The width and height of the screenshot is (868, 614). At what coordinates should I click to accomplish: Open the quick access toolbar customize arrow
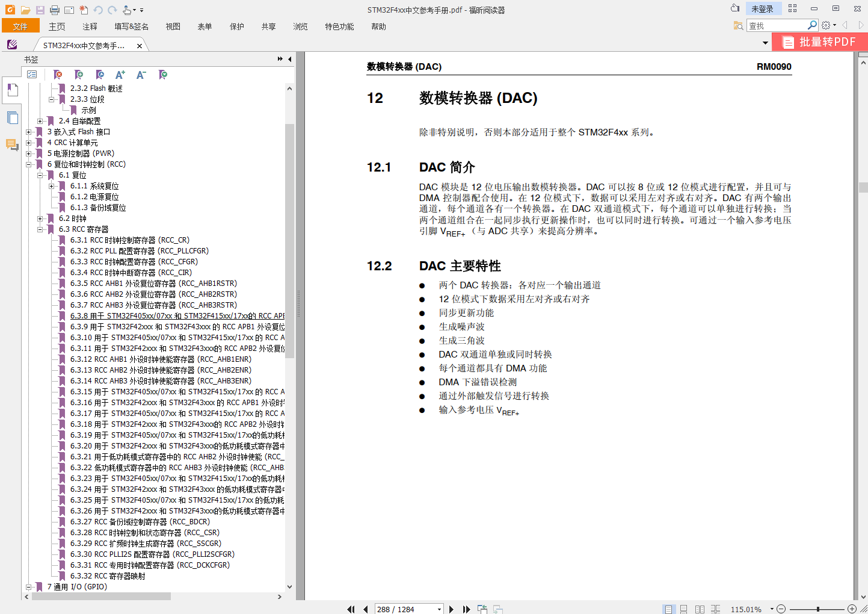point(141,10)
